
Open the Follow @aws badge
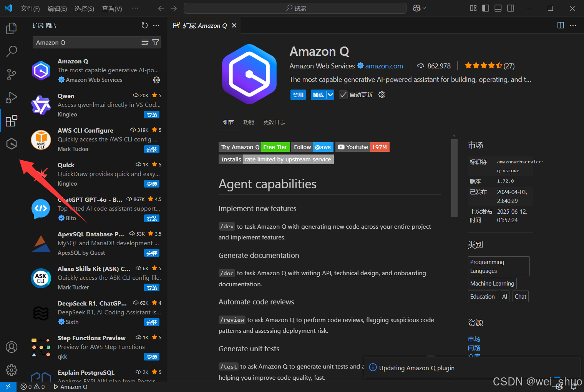312,147
